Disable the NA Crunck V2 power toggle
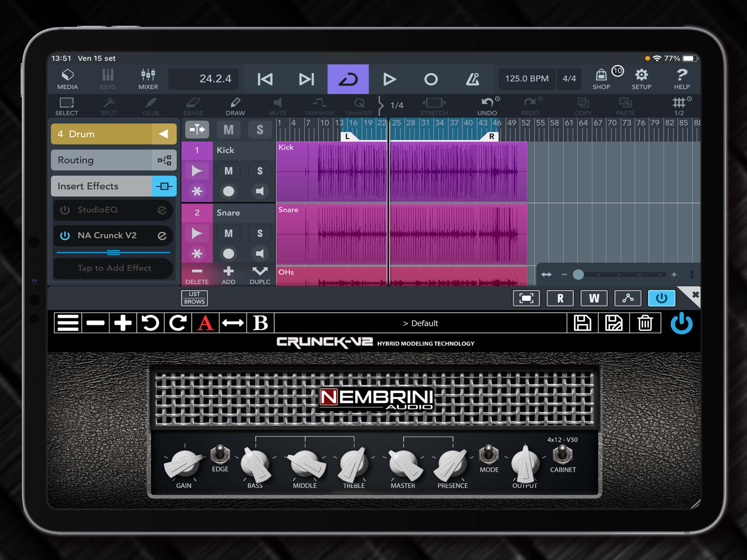Screen dimensions: 747x560 pyautogui.click(x=65, y=236)
